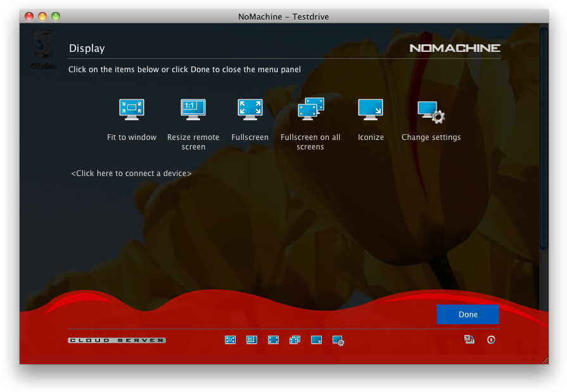Click Done to close the menu panel
Image resolution: width=567 pixels, height=392 pixels.
tap(468, 314)
